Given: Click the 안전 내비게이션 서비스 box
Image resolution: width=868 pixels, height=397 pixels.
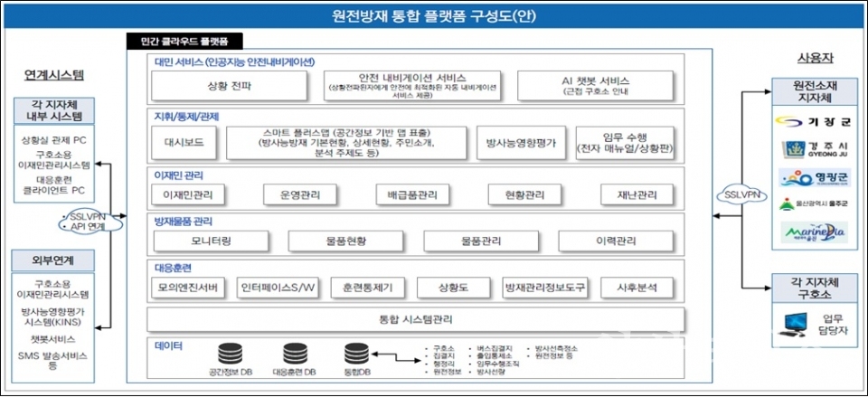Looking at the screenshot, I should [412, 85].
